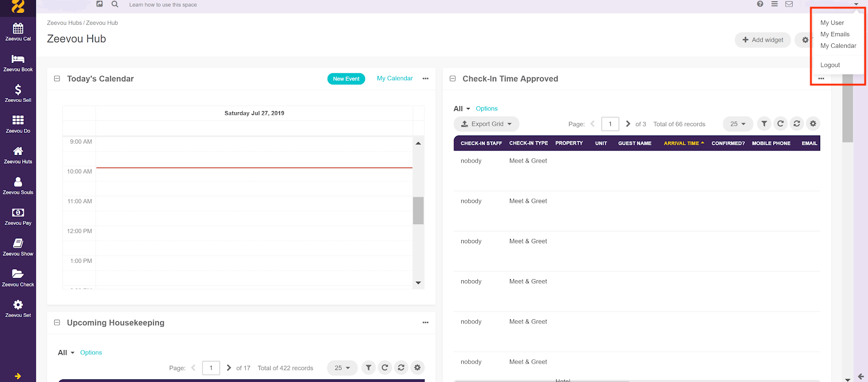This screenshot has width=868, height=382.
Task: Click the page number field in Check-In grid
Action: point(610,124)
